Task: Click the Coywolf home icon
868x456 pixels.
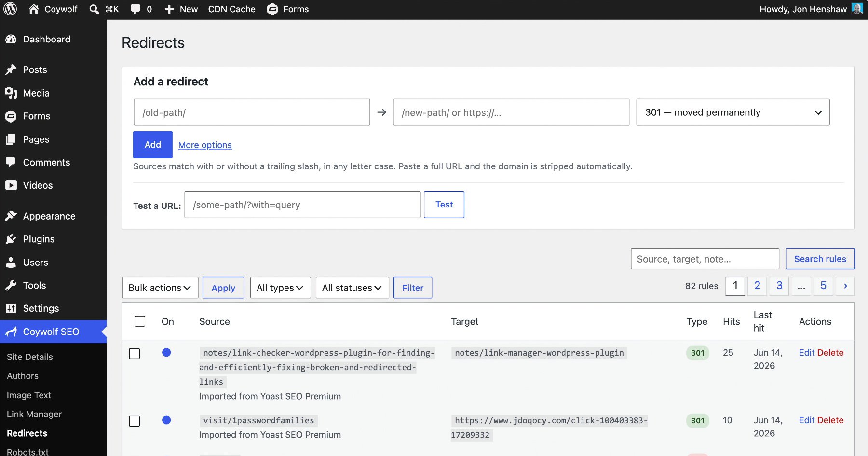Action: tap(34, 9)
